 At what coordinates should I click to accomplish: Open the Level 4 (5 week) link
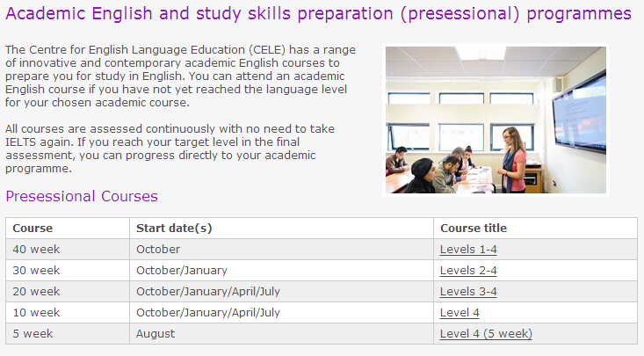(x=486, y=334)
